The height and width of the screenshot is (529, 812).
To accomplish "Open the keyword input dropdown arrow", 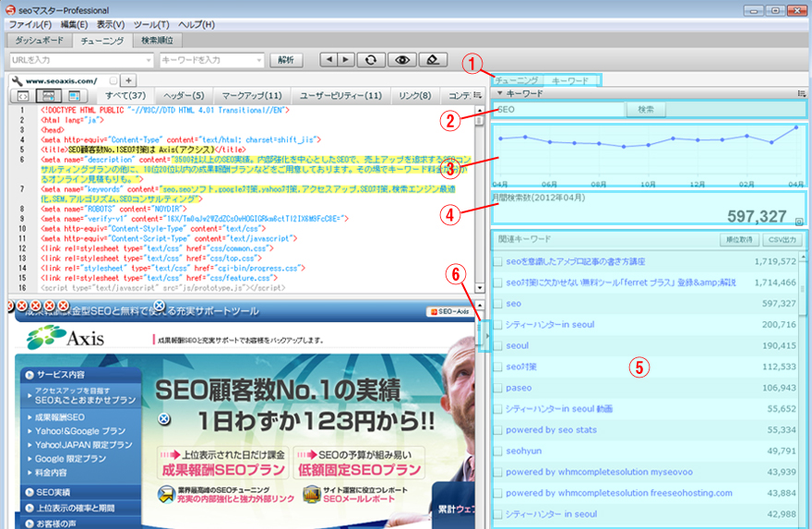I will click(259, 61).
